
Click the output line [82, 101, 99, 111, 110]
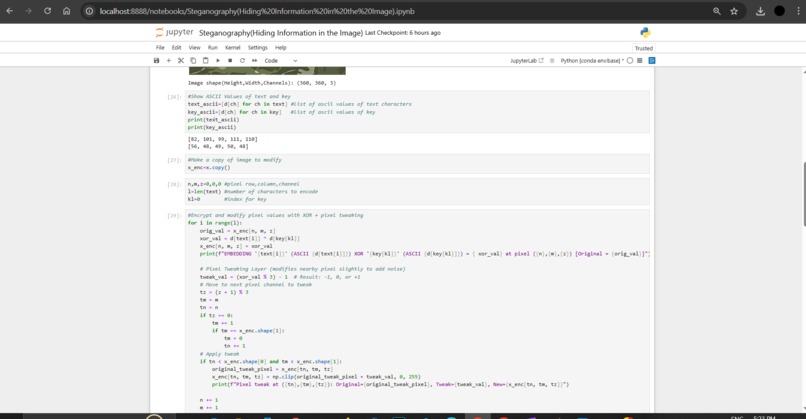click(x=223, y=139)
